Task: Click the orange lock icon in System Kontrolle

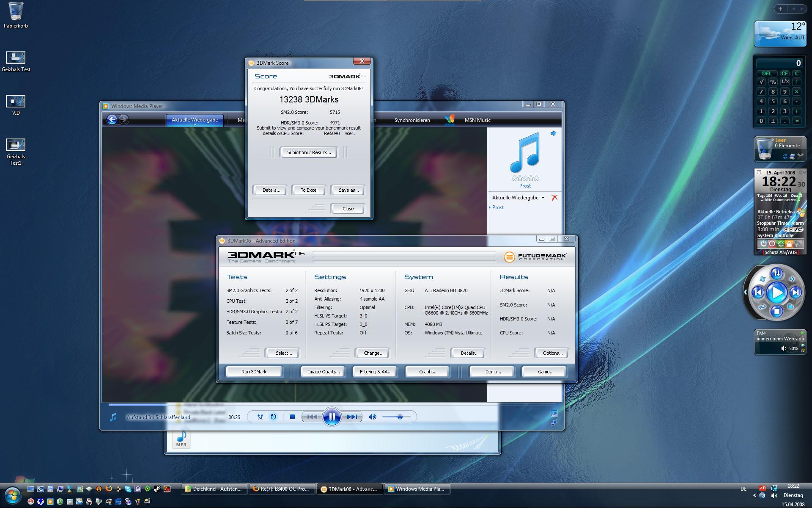Action: 789,244
